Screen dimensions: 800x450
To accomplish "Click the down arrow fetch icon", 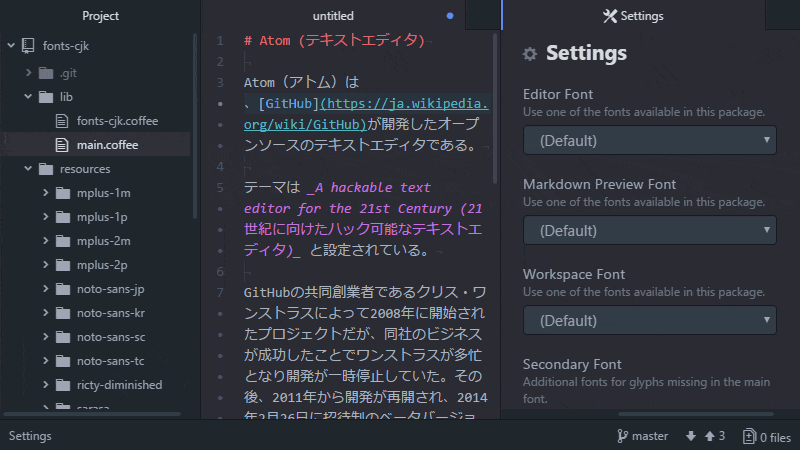I will click(x=691, y=436).
